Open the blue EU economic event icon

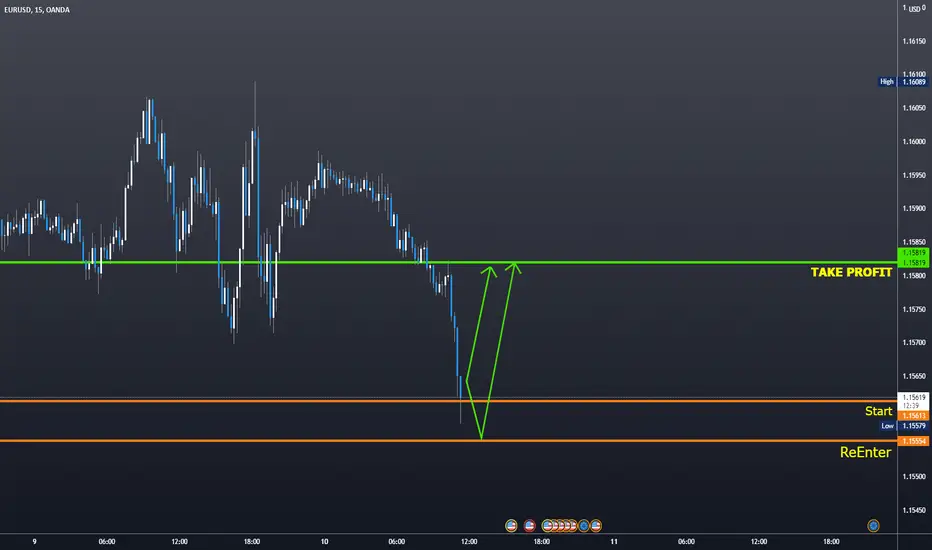pos(584,526)
